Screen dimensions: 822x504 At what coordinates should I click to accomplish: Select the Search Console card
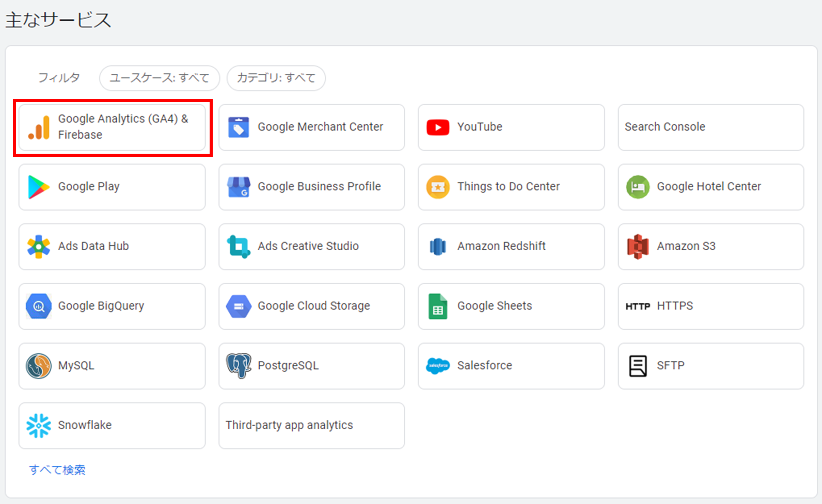pyautogui.click(x=711, y=127)
